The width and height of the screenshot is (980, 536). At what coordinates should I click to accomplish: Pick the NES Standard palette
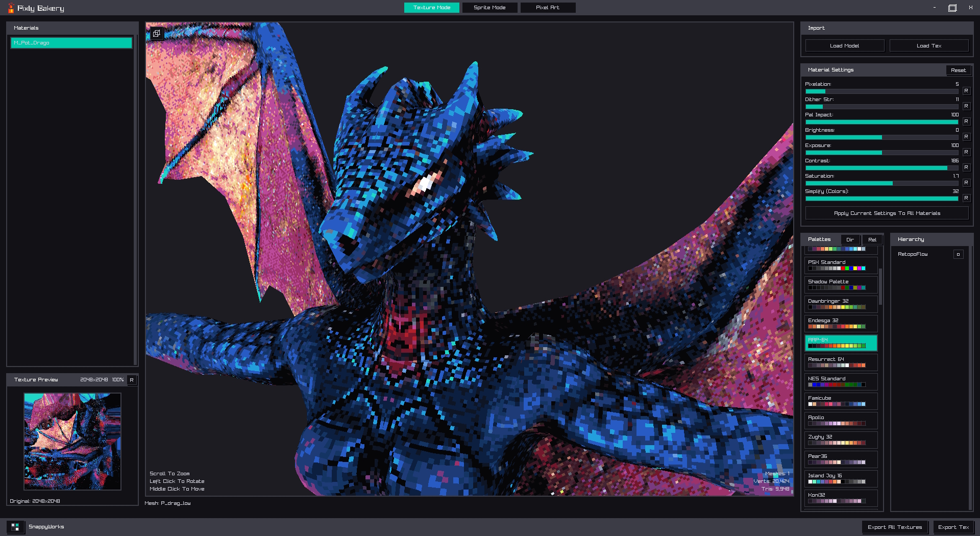pos(841,381)
